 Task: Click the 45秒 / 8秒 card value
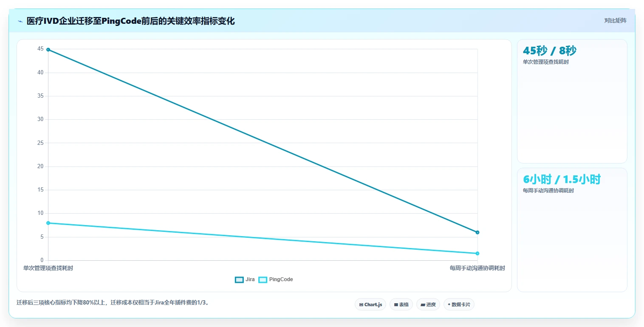click(550, 51)
